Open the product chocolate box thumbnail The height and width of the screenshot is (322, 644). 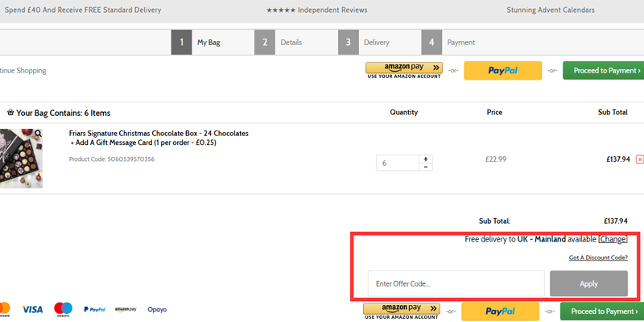(20, 159)
